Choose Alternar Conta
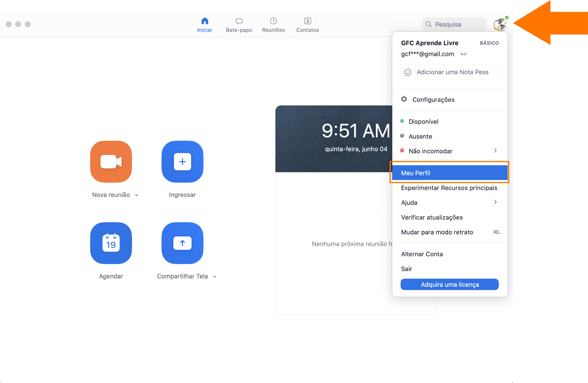The height and width of the screenshot is (383, 588). [x=450, y=254]
